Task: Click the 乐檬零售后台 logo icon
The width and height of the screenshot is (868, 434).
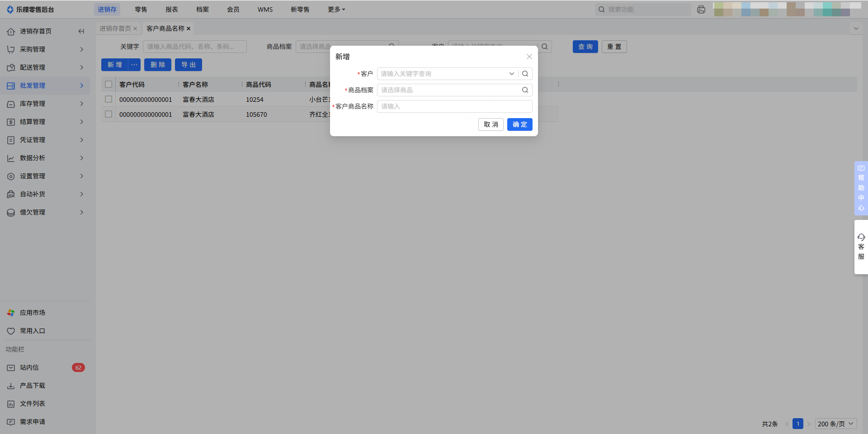Action: (10, 10)
